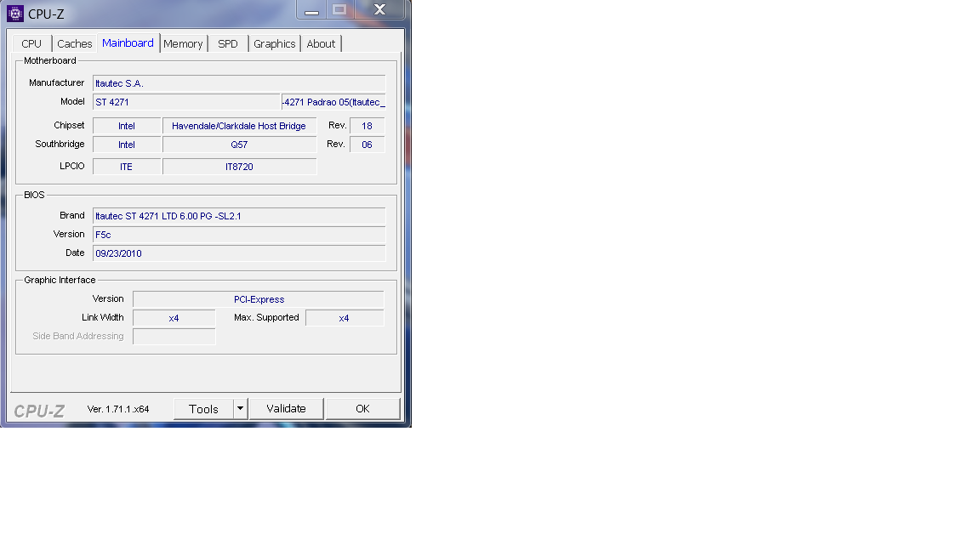Viewport: 980px width, 551px height.
Task: Click the version text Ver. 1.71.1.x64
Action: click(x=118, y=409)
